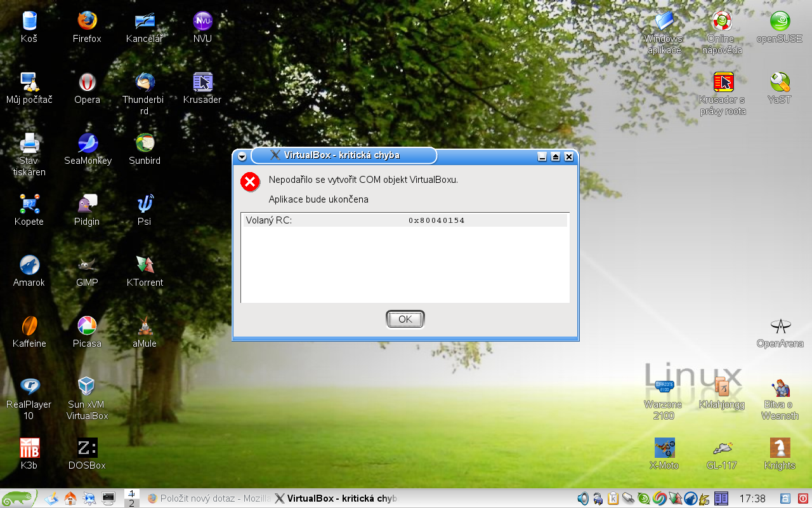The width and height of the screenshot is (812, 508).
Task: Launch the Knights chess icon
Action: pos(780,454)
